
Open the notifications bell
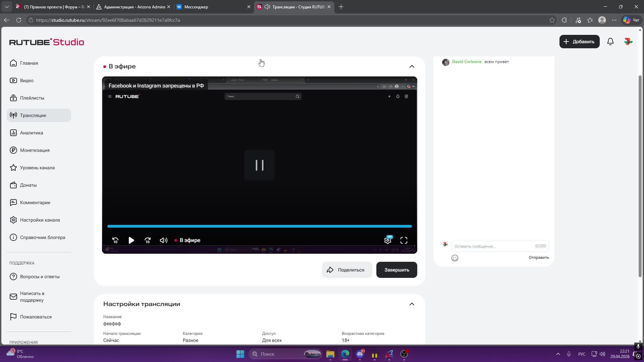click(610, 42)
